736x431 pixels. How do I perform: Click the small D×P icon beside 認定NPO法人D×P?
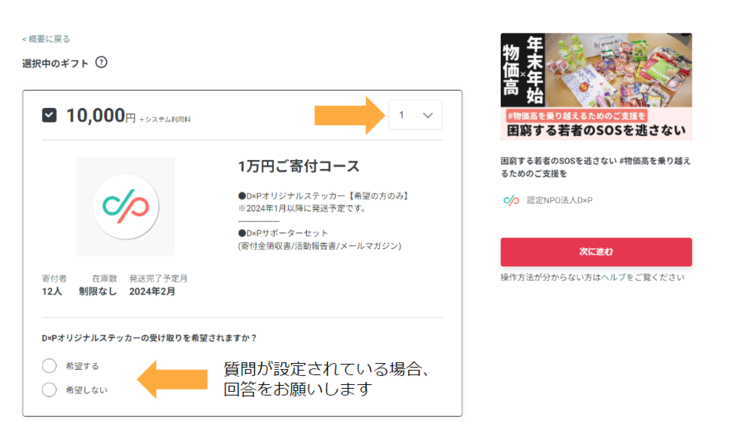coord(510,200)
